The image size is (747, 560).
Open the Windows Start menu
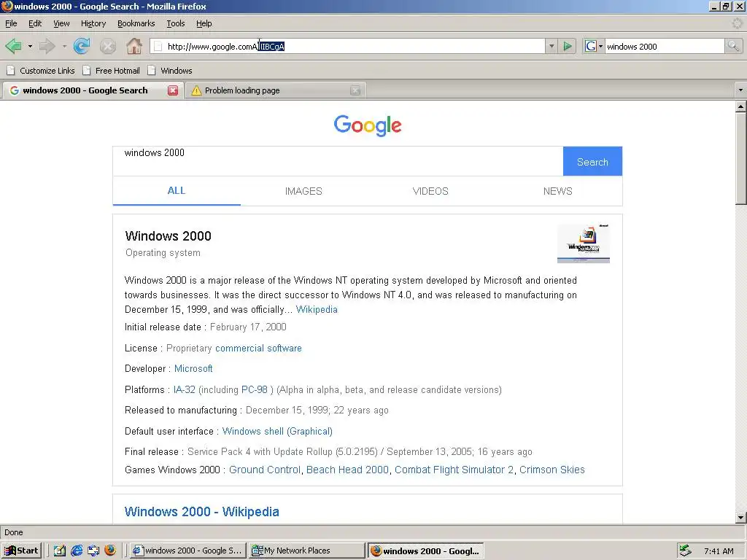coord(21,551)
